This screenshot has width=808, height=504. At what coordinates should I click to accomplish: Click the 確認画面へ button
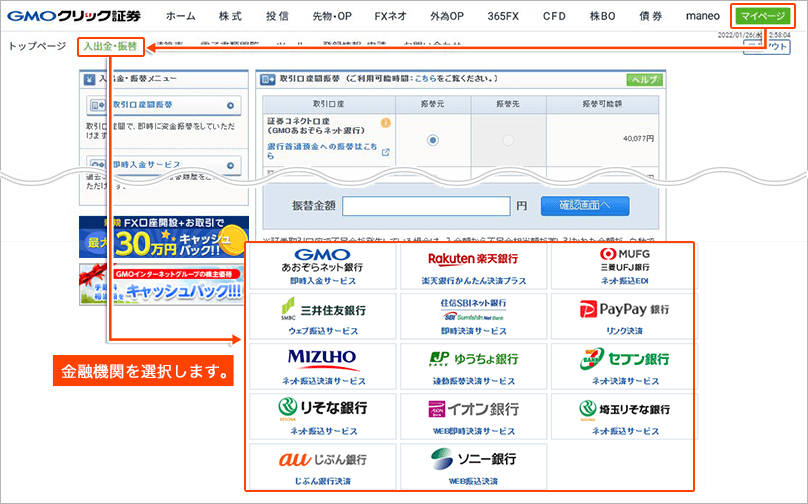coord(585,205)
